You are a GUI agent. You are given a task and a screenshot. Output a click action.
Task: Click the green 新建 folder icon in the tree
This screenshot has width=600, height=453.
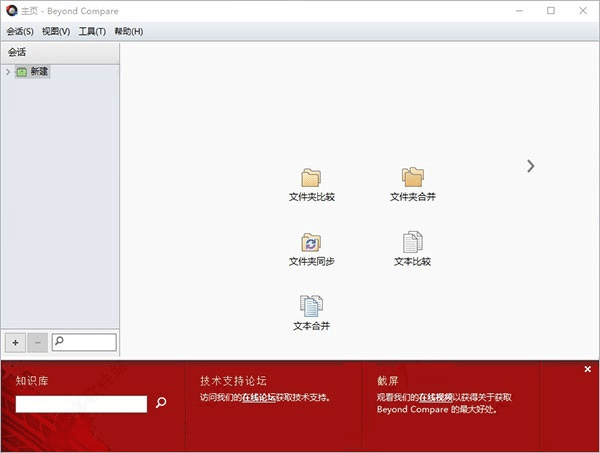click(22, 72)
